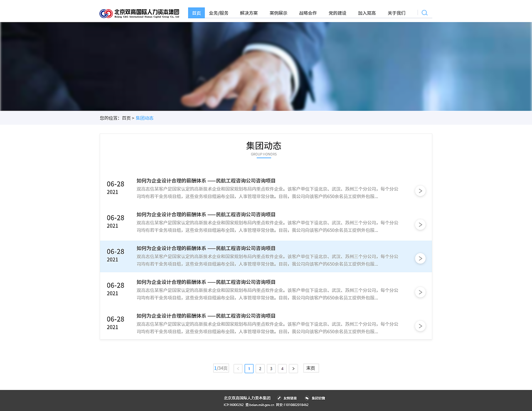Screen dimensions: 532x411
Task: Open first news item via arrow circle icon
Action: coord(420,190)
